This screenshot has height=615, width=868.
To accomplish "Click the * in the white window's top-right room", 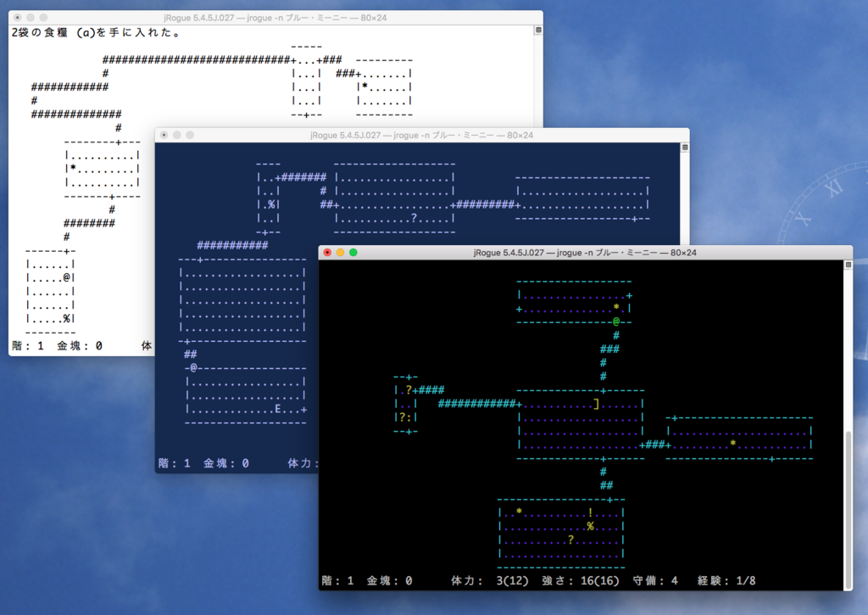I will pos(364,86).
